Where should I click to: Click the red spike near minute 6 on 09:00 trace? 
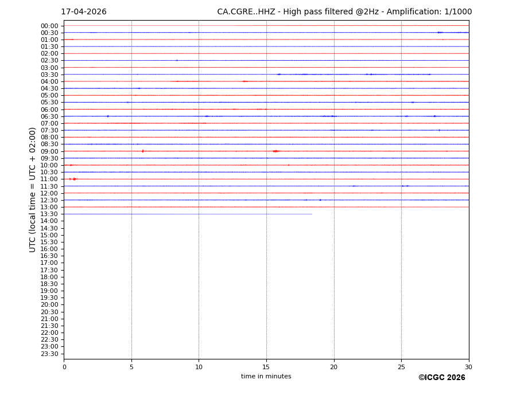pos(143,151)
